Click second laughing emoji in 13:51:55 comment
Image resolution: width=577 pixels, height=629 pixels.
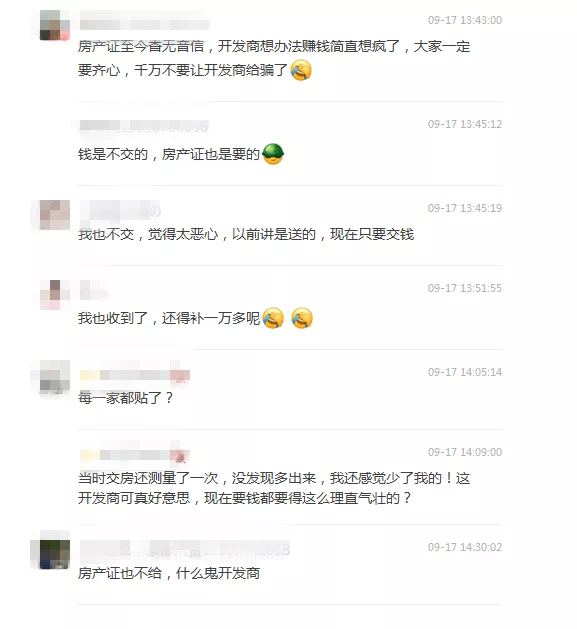pyautogui.click(x=302, y=318)
